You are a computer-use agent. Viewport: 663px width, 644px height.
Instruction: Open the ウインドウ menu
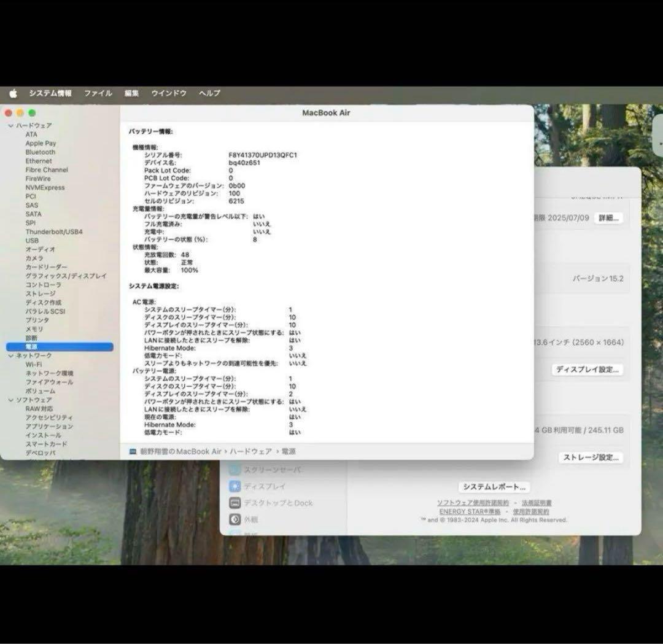[x=169, y=93]
